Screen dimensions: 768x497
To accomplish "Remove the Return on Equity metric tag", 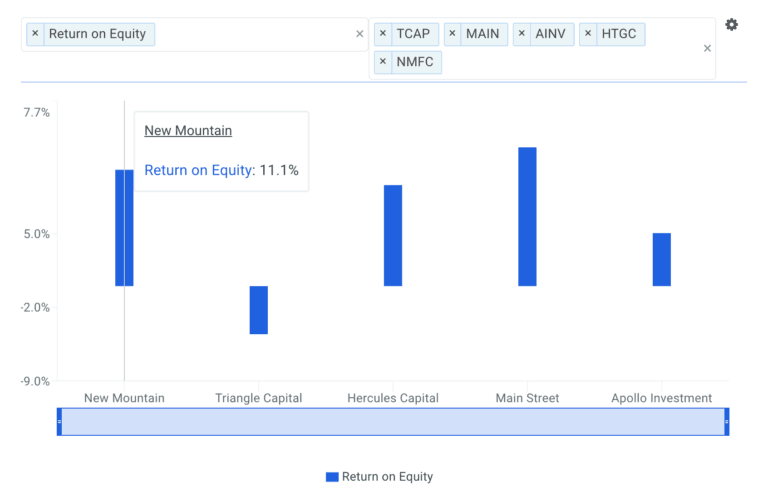I will [35, 34].
